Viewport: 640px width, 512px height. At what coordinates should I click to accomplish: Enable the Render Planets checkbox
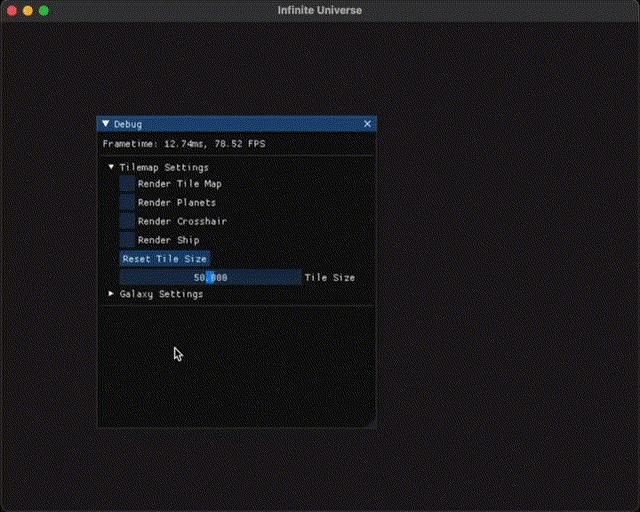click(x=127, y=203)
